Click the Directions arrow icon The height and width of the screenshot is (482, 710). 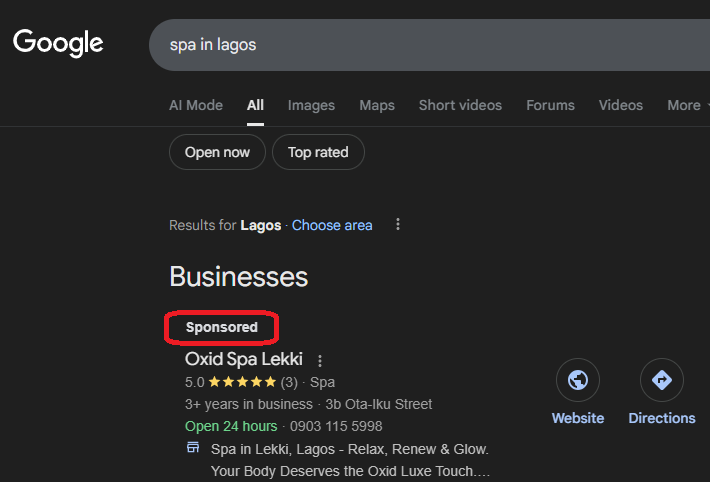[x=661, y=380]
